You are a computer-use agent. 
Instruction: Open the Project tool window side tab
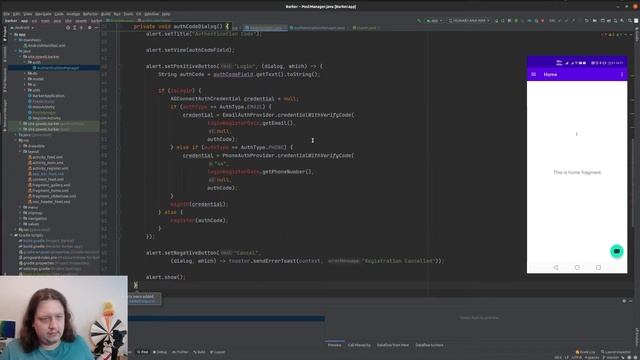click(4, 35)
